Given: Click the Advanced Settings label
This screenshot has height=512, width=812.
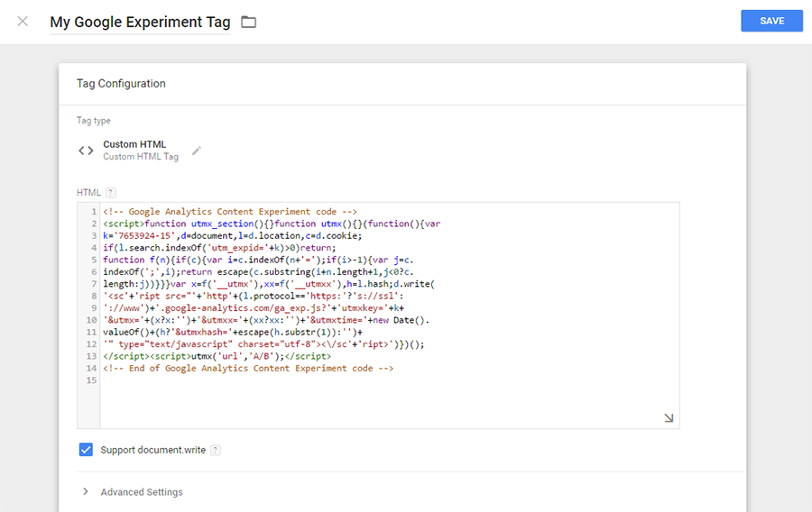Looking at the screenshot, I should coord(142,492).
